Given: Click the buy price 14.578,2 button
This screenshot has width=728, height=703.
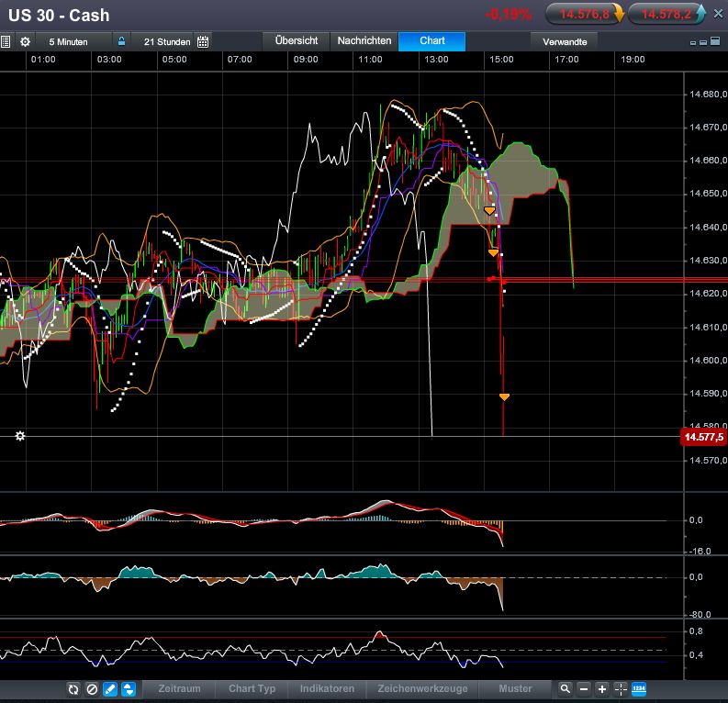Looking at the screenshot, I should click(x=669, y=14).
